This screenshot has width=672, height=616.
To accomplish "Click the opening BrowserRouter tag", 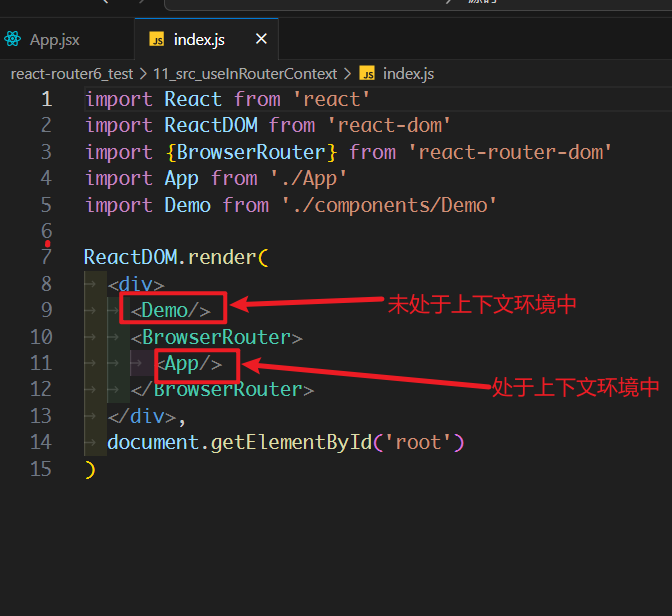I will click(x=216, y=337).
